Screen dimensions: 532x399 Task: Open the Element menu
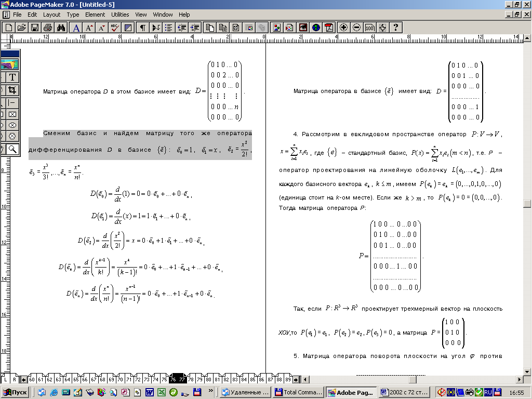tap(95, 15)
